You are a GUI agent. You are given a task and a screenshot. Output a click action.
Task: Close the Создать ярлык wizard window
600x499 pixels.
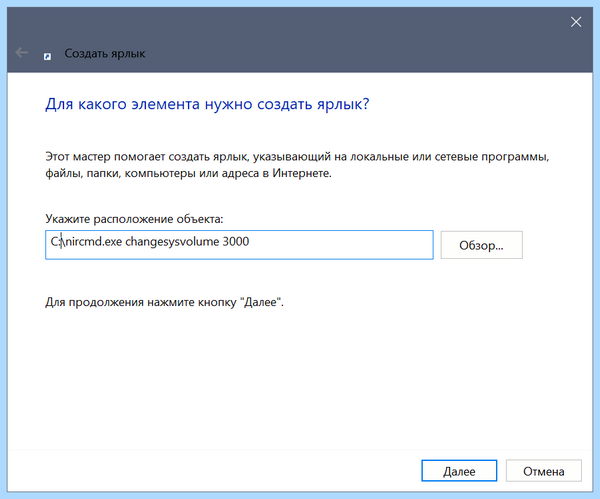[x=576, y=22]
